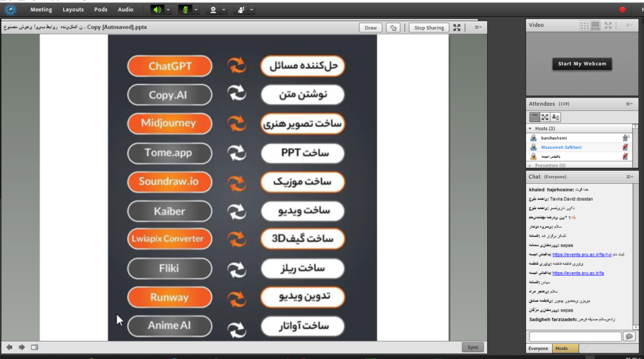644x359 pixels.
Task: Click Masoumeh Safkhani's muted microphone icon
Action: click(625, 147)
